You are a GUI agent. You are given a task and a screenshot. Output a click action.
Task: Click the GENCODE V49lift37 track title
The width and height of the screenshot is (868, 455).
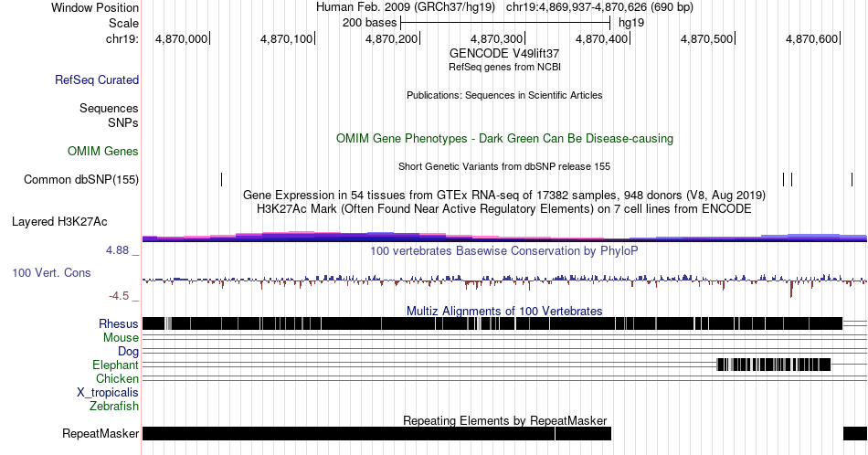coord(504,53)
